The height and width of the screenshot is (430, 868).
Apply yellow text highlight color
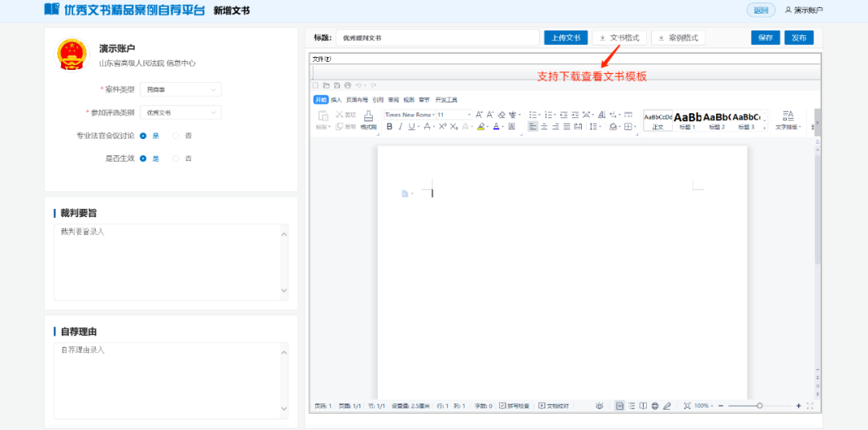tap(481, 126)
